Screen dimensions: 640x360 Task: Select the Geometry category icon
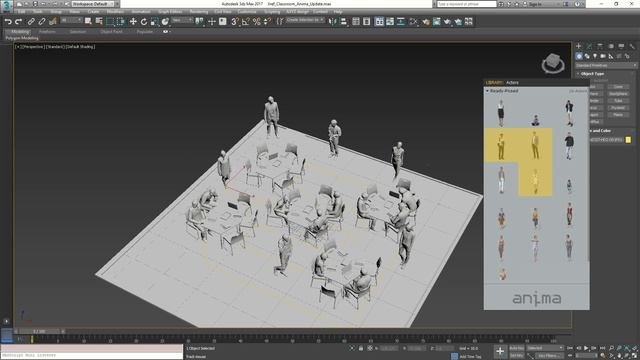coord(579,56)
